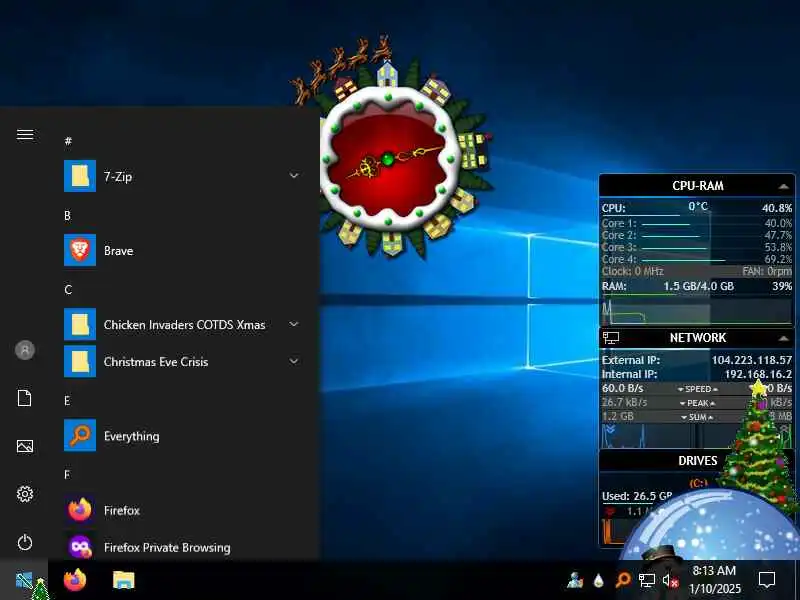Screen dimensions: 800x600
Task: Click the 60.0 B/s download speed value
Action: [622, 388]
